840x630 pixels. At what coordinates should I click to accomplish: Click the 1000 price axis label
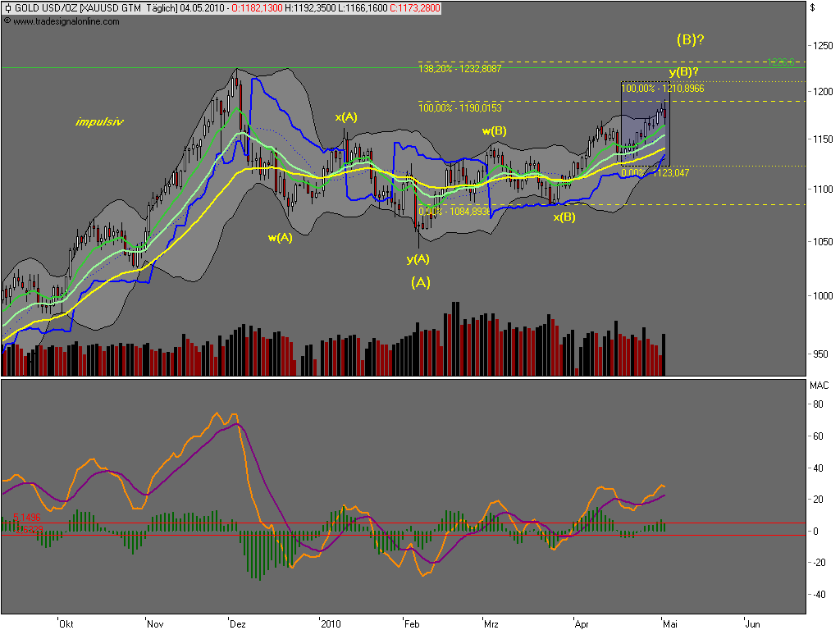click(823, 295)
